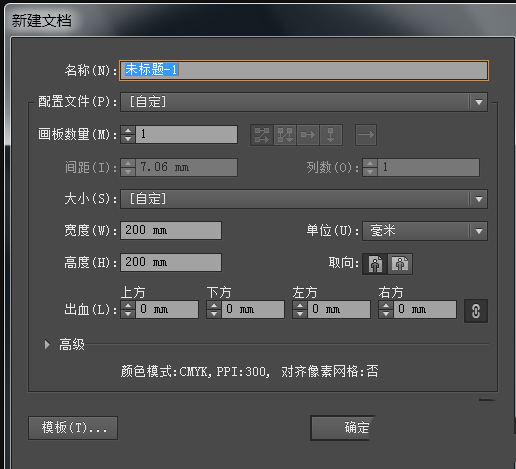The height and width of the screenshot is (469, 516).
Task: Increase top bleed (上方) value
Action: (128, 305)
